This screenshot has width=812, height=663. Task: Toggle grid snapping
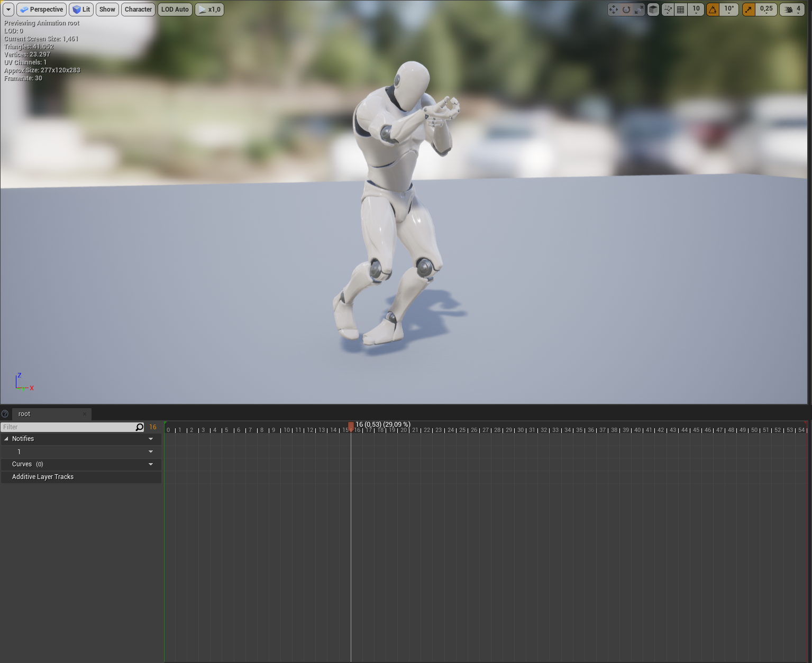click(681, 9)
